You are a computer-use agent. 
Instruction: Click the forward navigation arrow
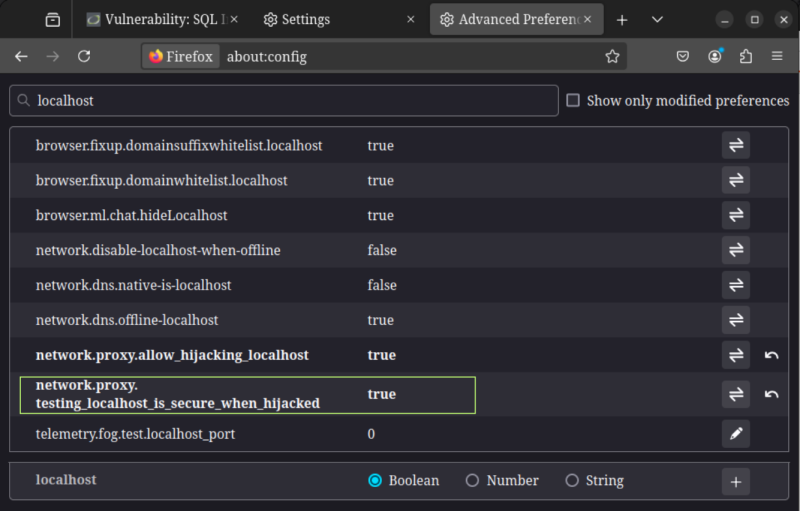click(x=53, y=56)
